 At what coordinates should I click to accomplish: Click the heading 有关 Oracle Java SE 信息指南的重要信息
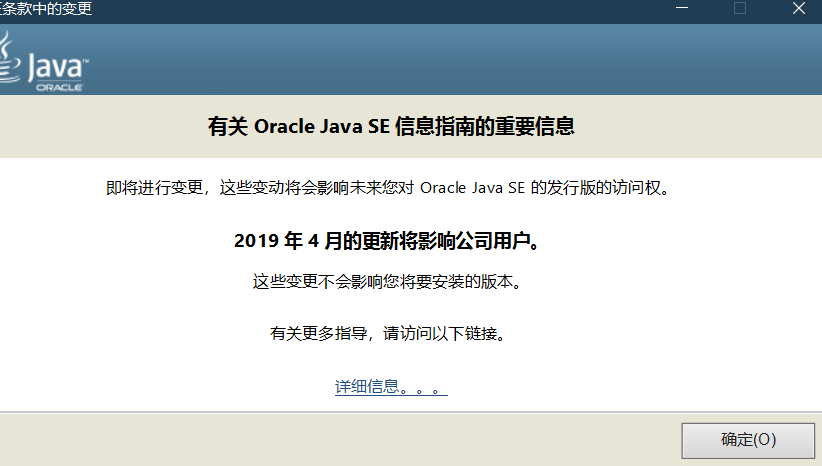click(x=391, y=126)
